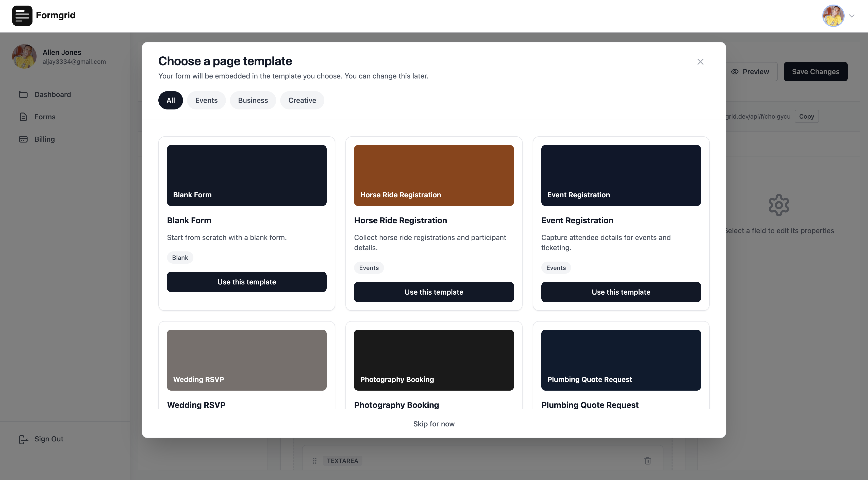Select the Events filter tab
The width and height of the screenshot is (868, 480).
(x=206, y=101)
